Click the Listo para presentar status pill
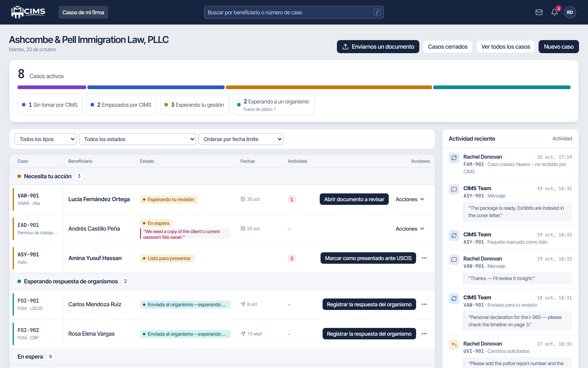 coord(167,258)
